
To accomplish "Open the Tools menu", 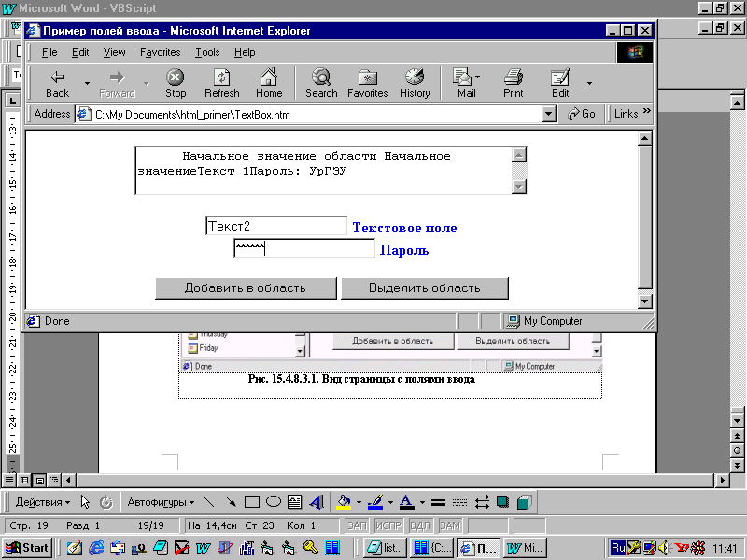I will (207, 52).
